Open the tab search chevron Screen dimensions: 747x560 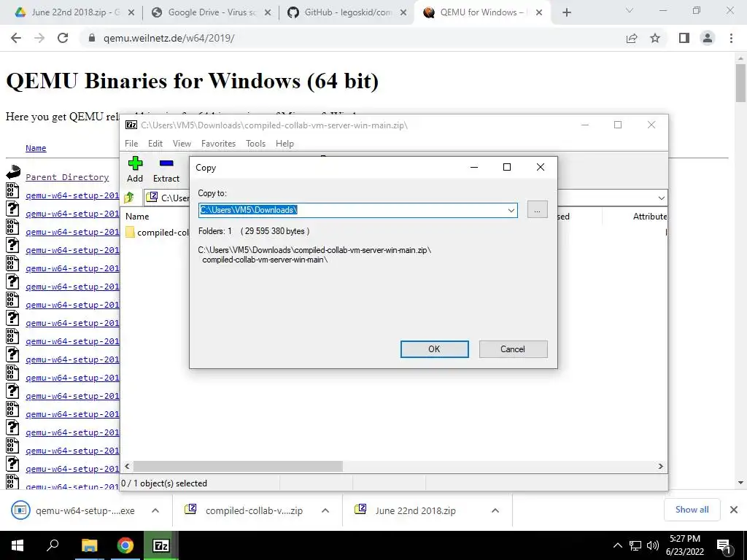(x=630, y=10)
